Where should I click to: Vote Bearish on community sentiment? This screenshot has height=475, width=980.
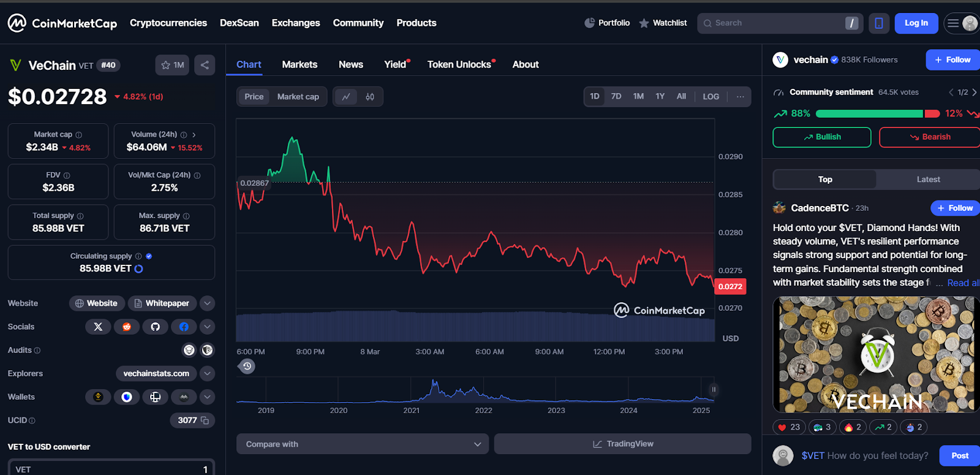point(929,137)
